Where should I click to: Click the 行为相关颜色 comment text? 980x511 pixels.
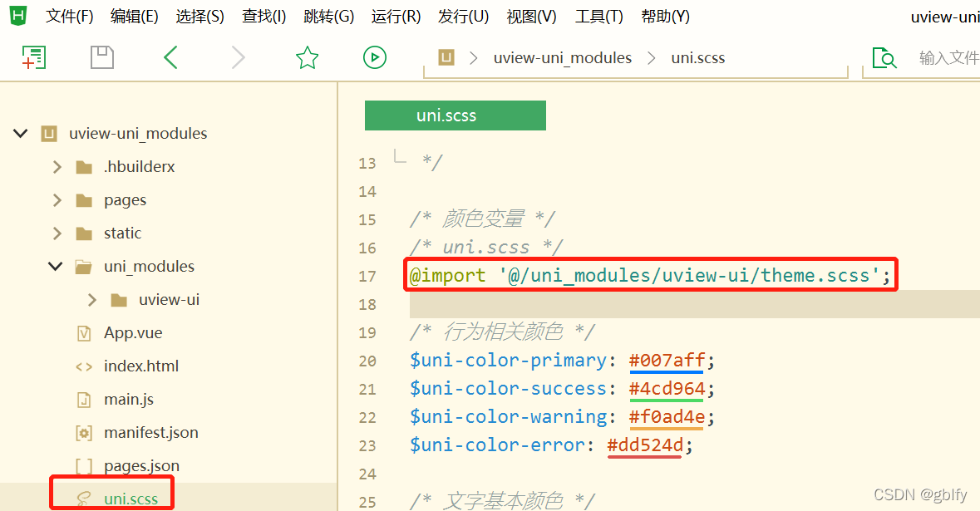coord(503,332)
